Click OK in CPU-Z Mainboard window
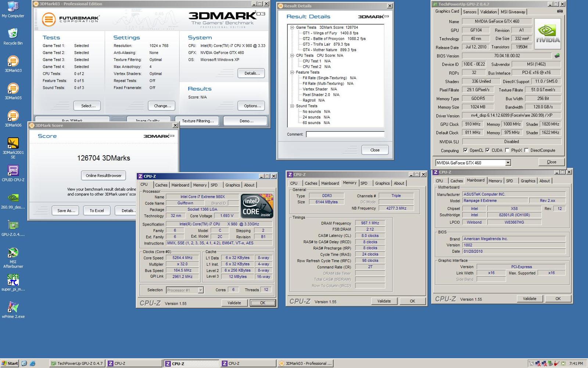The width and height of the screenshot is (588, 368). [558, 298]
